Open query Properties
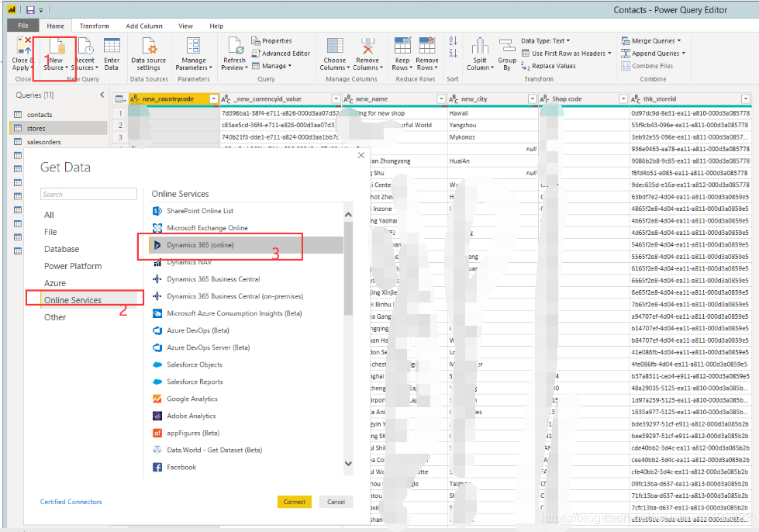Viewport: 759px width, 532px height. (x=271, y=40)
